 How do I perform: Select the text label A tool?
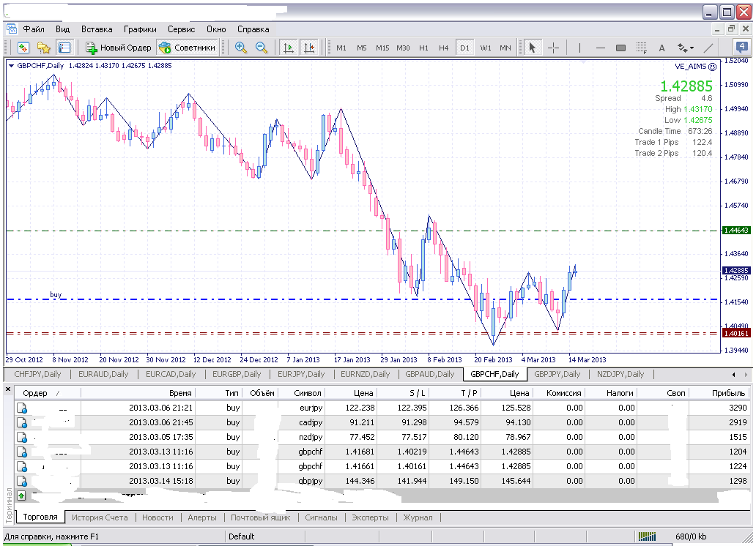coord(662,48)
